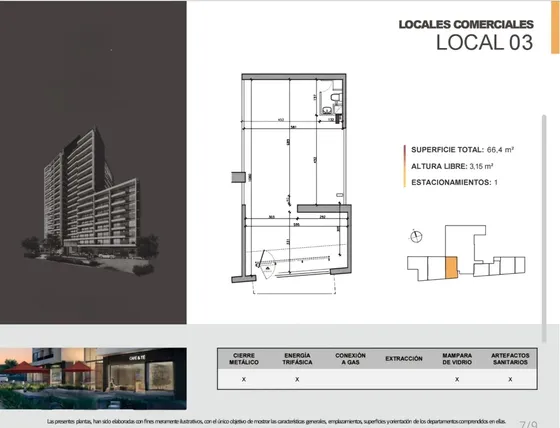Click the X under Artefactos Sanitarios
The image size is (560, 428).
510,379
